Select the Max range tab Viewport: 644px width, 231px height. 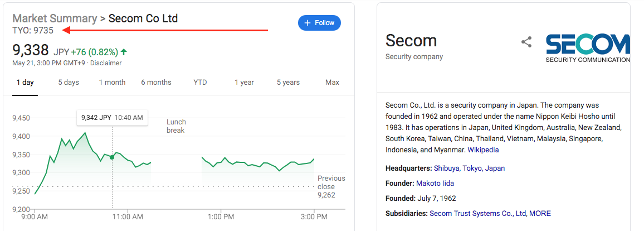pyautogui.click(x=332, y=82)
